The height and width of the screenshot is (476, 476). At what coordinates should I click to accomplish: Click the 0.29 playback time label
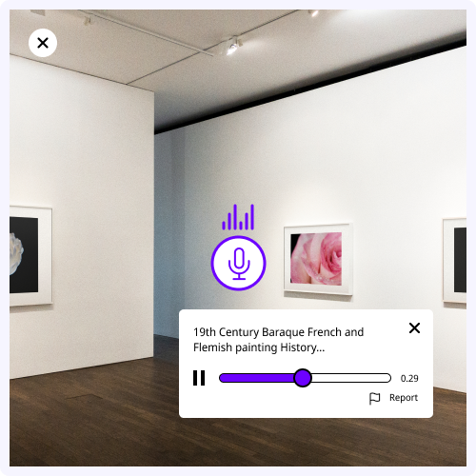[x=409, y=378]
